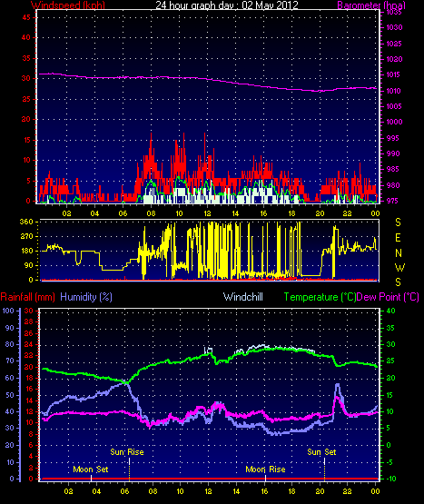The height and width of the screenshot is (504, 424).
Task: Click 1025 on the barometer scale
Action: (394, 44)
